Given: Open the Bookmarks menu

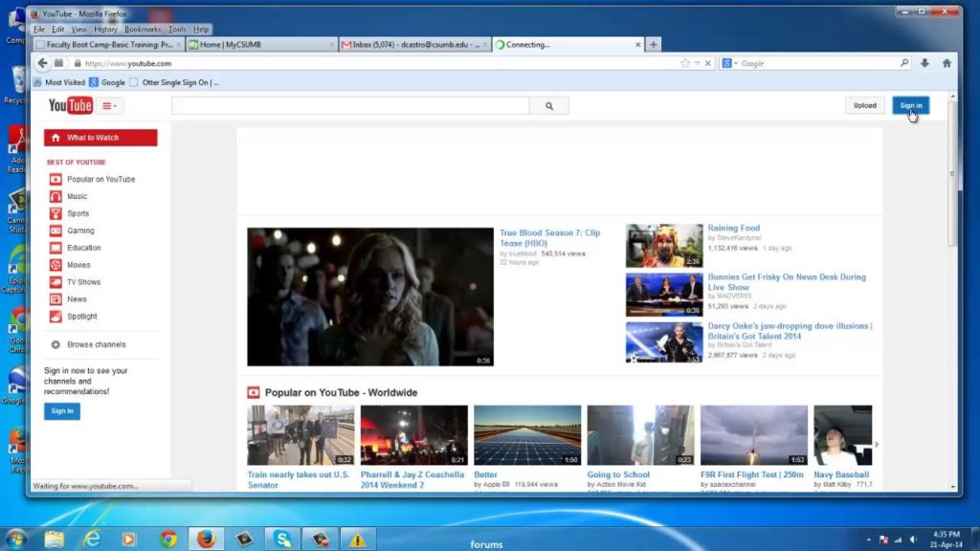Looking at the screenshot, I should click(x=143, y=30).
